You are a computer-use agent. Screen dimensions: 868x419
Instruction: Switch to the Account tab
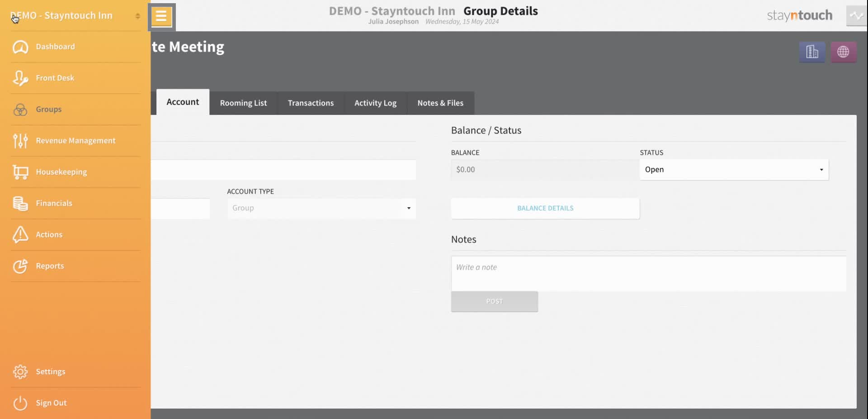[183, 102]
